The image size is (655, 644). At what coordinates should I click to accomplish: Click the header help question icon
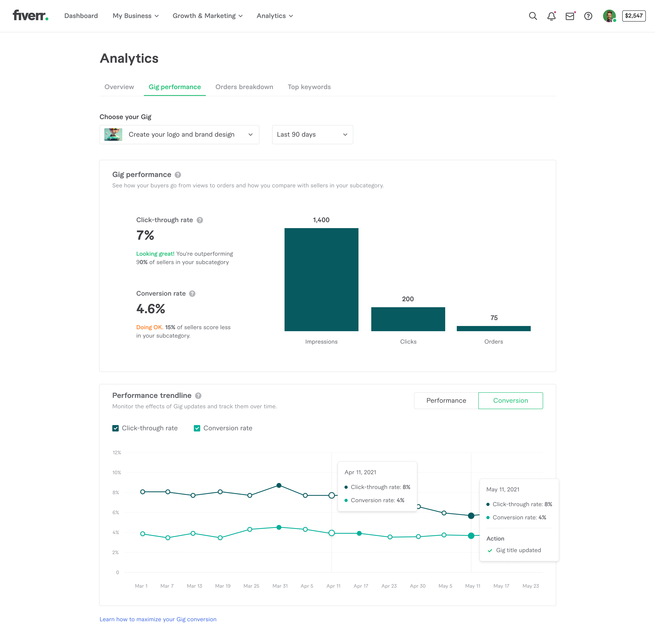(x=588, y=16)
